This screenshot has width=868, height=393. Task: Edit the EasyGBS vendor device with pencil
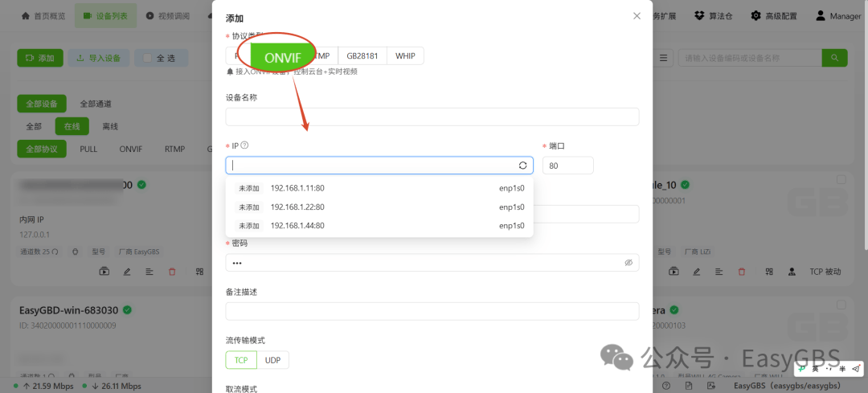coord(127,272)
